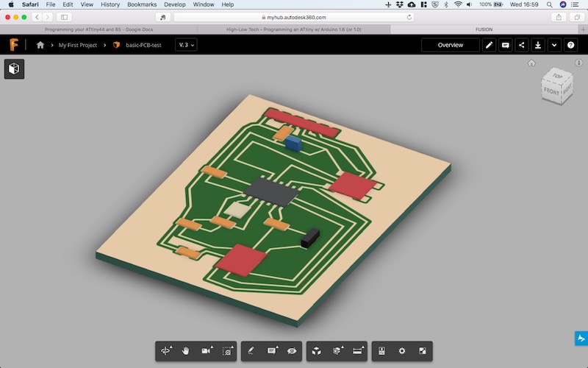
Task: Open the viewer info icon
Action: (578, 63)
